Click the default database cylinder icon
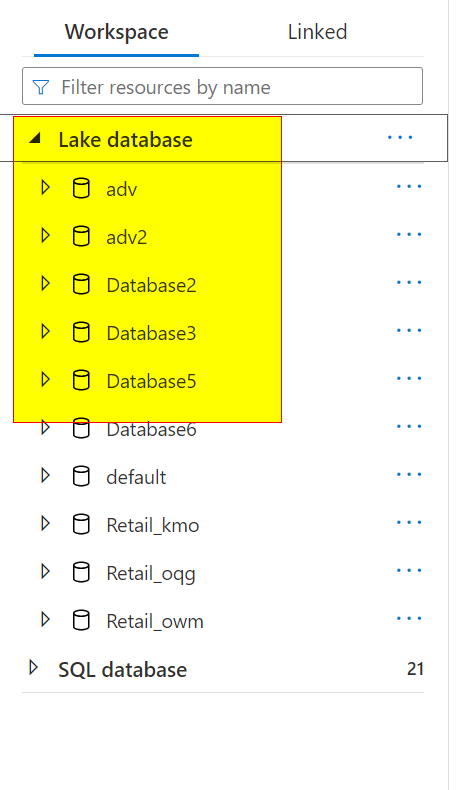475x790 pixels. click(81, 476)
